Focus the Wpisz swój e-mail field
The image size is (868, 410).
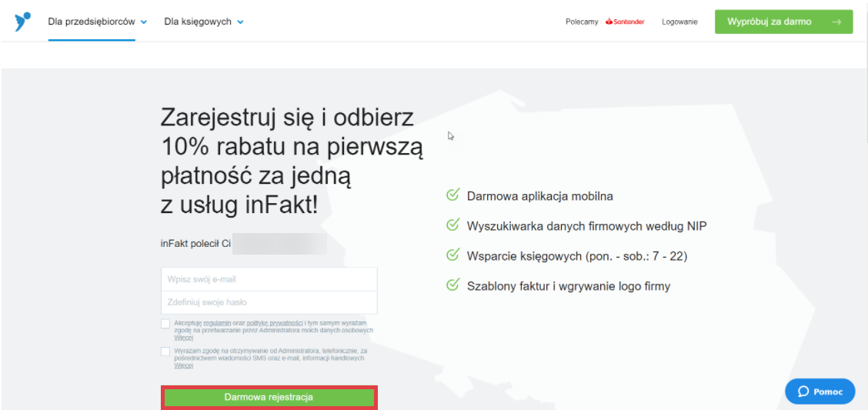[269, 279]
